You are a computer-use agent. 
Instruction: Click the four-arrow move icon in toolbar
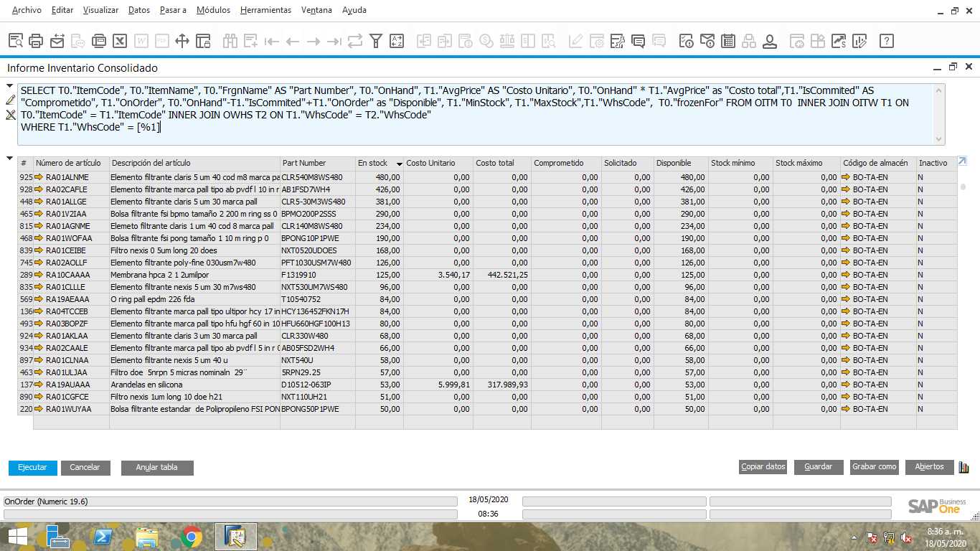(x=182, y=41)
